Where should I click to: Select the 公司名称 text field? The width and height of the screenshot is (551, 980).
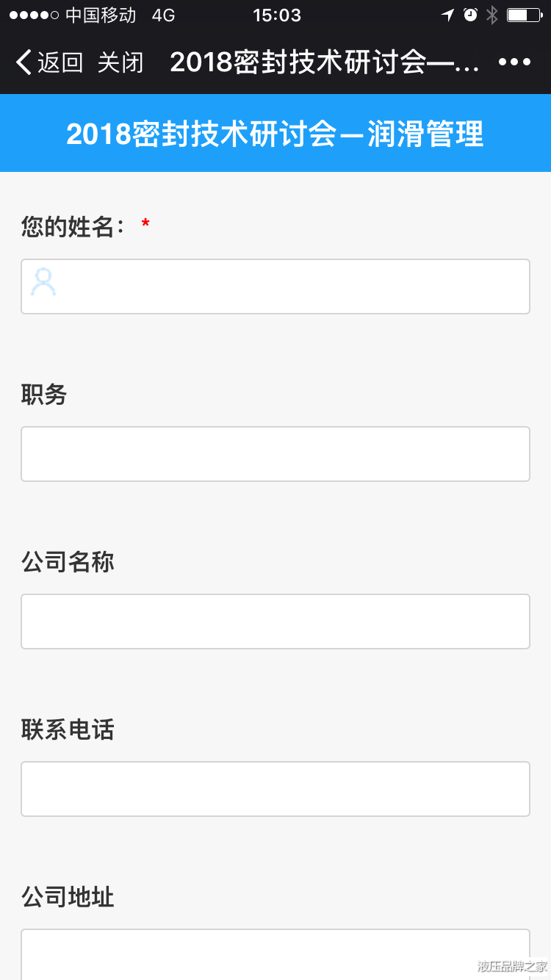[x=275, y=621]
